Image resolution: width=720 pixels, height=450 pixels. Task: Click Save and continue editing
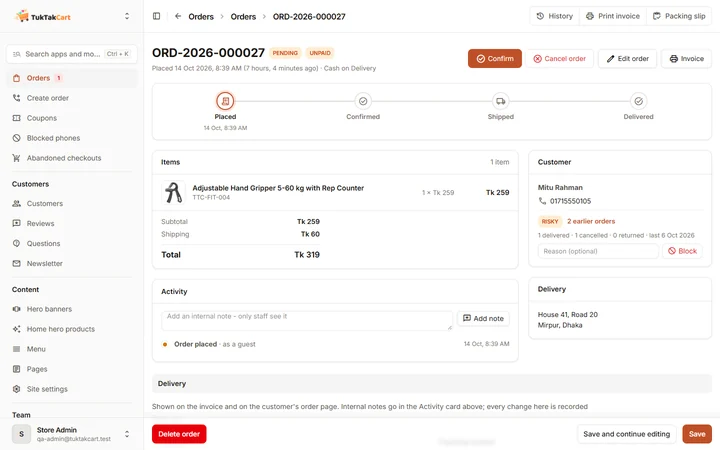pyautogui.click(x=626, y=434)
